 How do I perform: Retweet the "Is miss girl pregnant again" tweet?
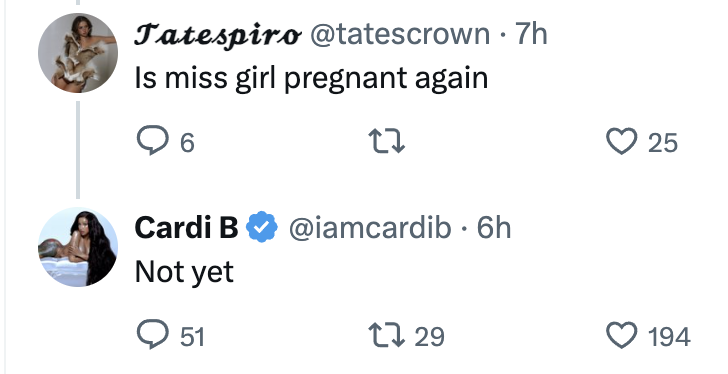(387, 142)
